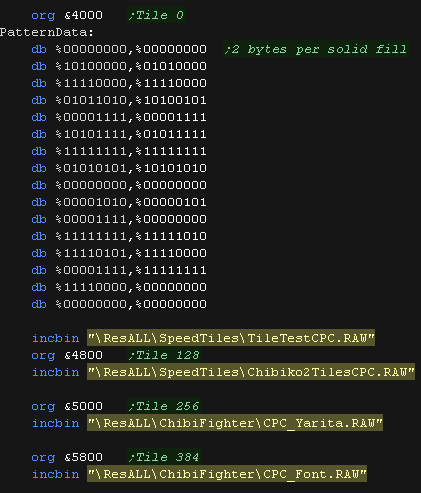
Task: Click the db %10100000,%01010000 line
Action: (x=119, y=66)
